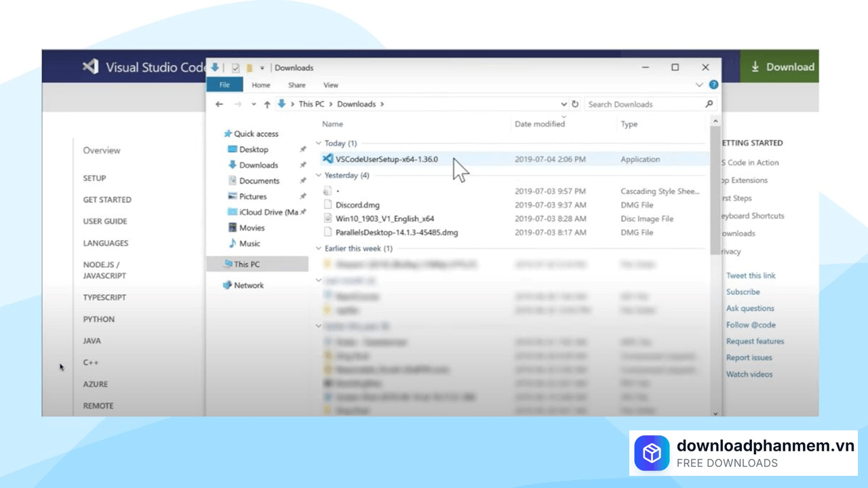Click the green Download button
The height and width of the screenshot is (488, 868).
[x=780, y=66]
